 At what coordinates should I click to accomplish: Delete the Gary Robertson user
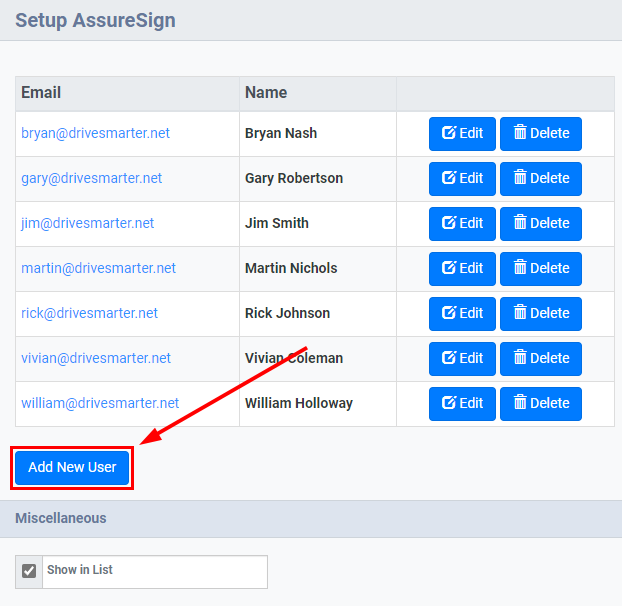(541, 179)
